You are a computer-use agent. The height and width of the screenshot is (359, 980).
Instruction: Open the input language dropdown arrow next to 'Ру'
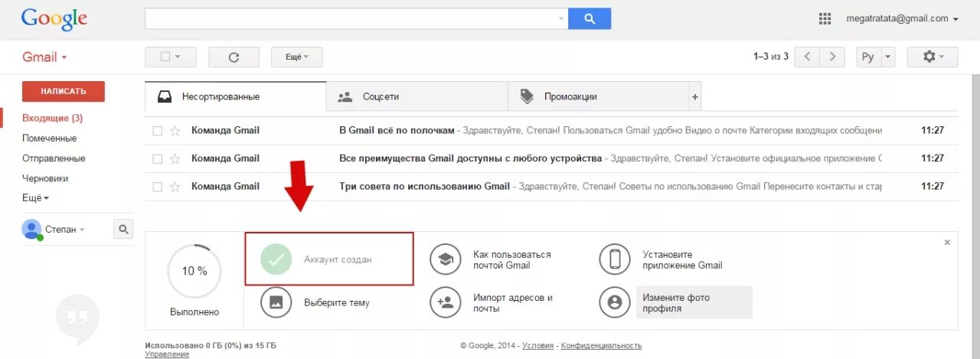click(x=888, y=57)
